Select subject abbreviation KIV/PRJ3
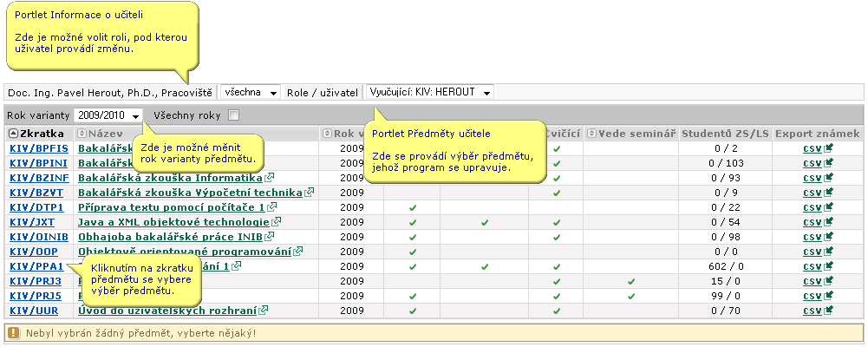Screen dimensions: 868x347 coord(36,281)
